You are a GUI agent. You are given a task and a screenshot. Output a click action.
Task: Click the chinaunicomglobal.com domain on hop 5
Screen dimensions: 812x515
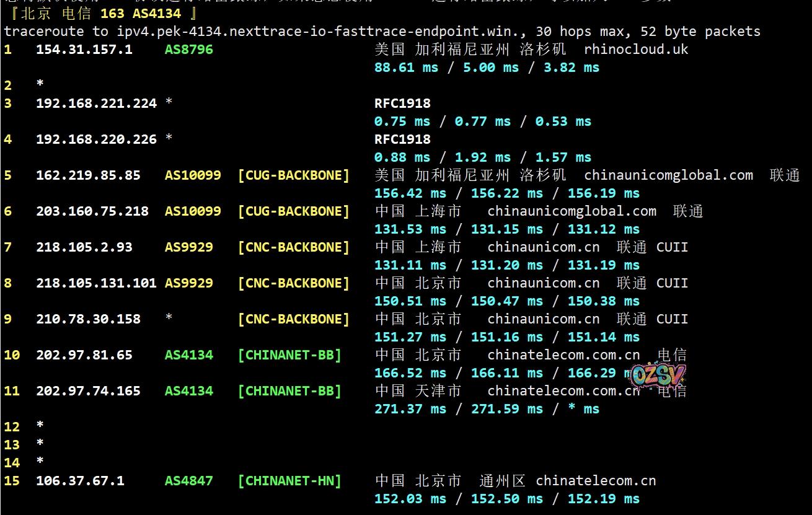click(x=668, y=175)
